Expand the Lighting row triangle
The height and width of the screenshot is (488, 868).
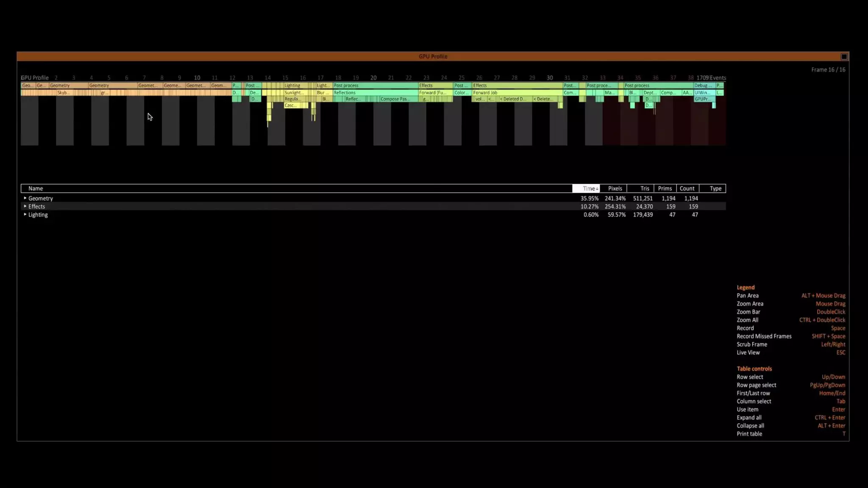25,214
